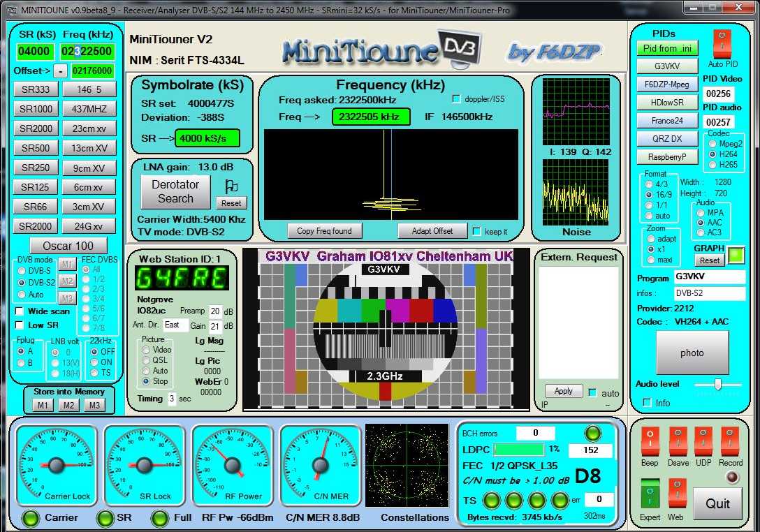Toggle the Dsave rocker switch

678,441
